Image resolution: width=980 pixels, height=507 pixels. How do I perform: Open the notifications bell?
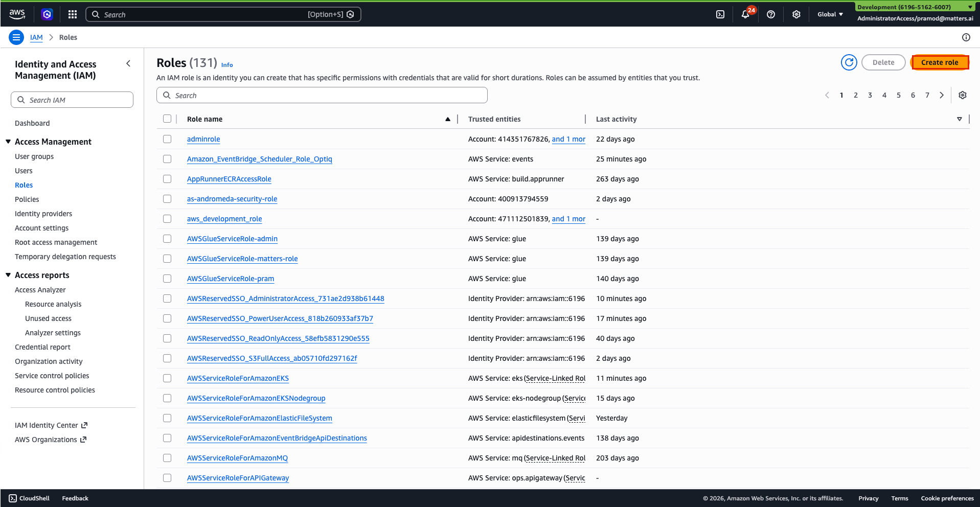point(745,14)
